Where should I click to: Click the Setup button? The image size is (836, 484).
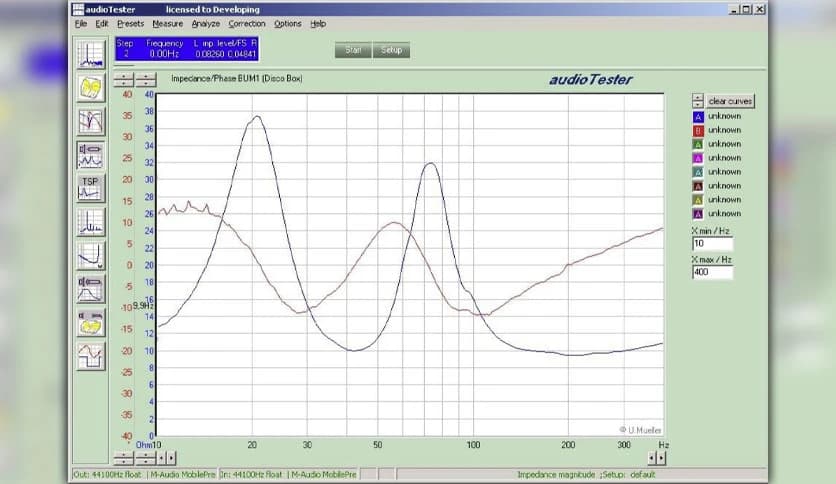(391, 50)
